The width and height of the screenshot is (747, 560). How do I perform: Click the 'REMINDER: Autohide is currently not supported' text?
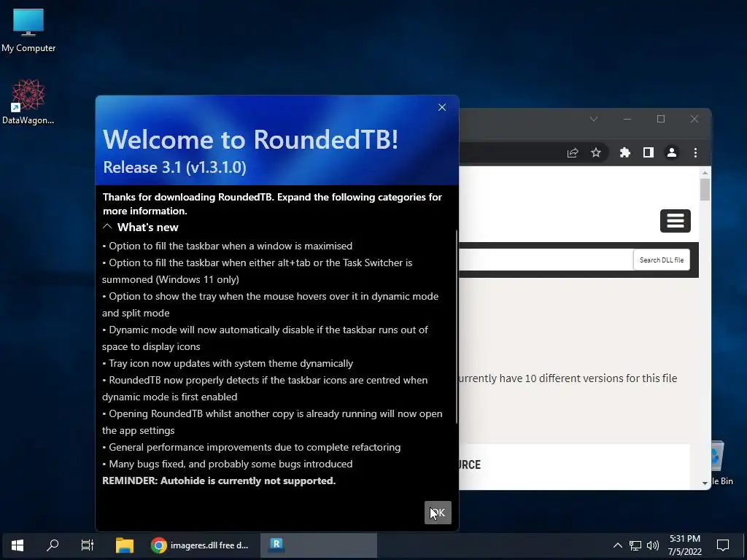219,481
